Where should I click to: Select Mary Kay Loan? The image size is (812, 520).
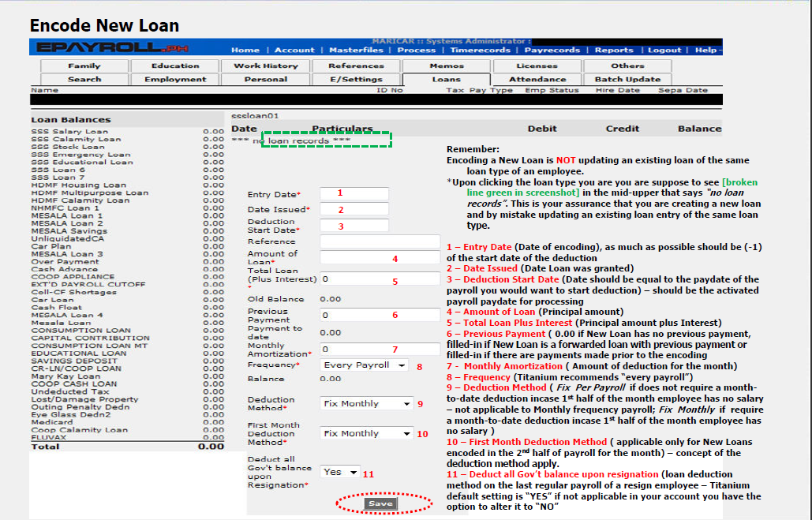point(65,376)
